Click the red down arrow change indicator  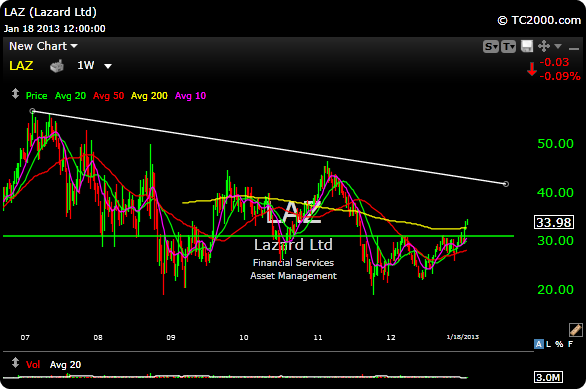532,69
